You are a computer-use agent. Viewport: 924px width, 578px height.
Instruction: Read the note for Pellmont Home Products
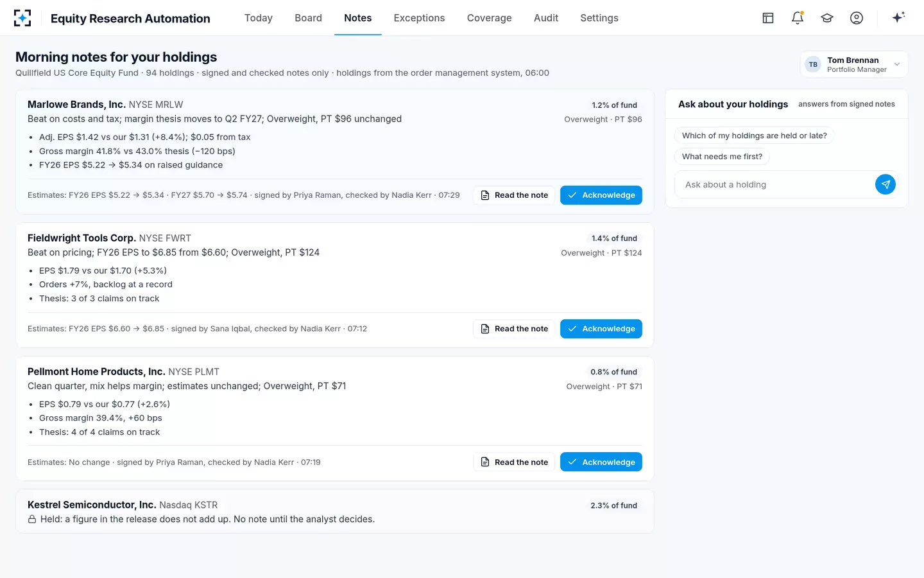(x=514, y=462)
